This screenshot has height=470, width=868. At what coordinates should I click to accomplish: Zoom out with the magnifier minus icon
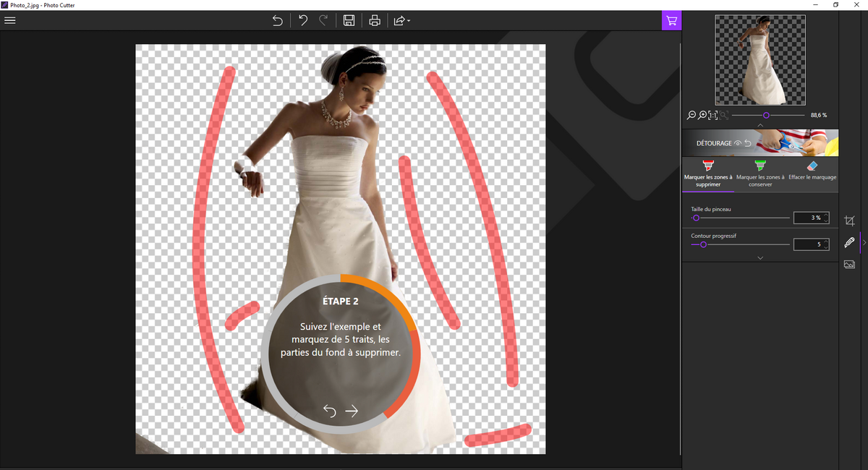click(692, 115)
